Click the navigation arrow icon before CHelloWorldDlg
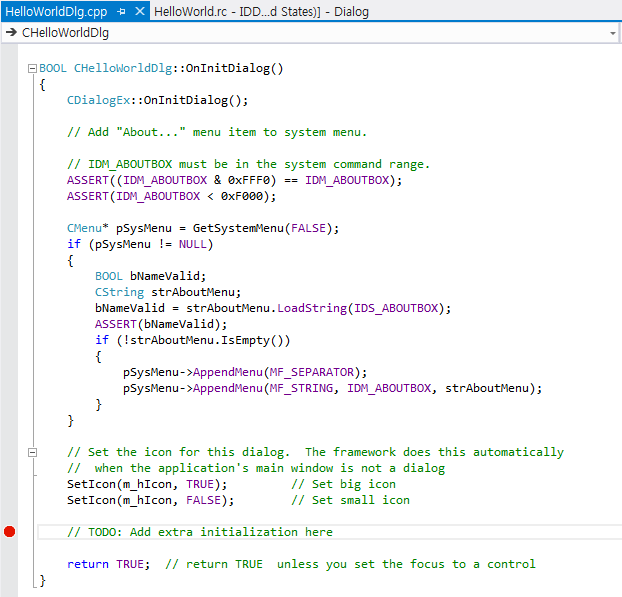Screen dimensions: 622x597 (12, 32)
